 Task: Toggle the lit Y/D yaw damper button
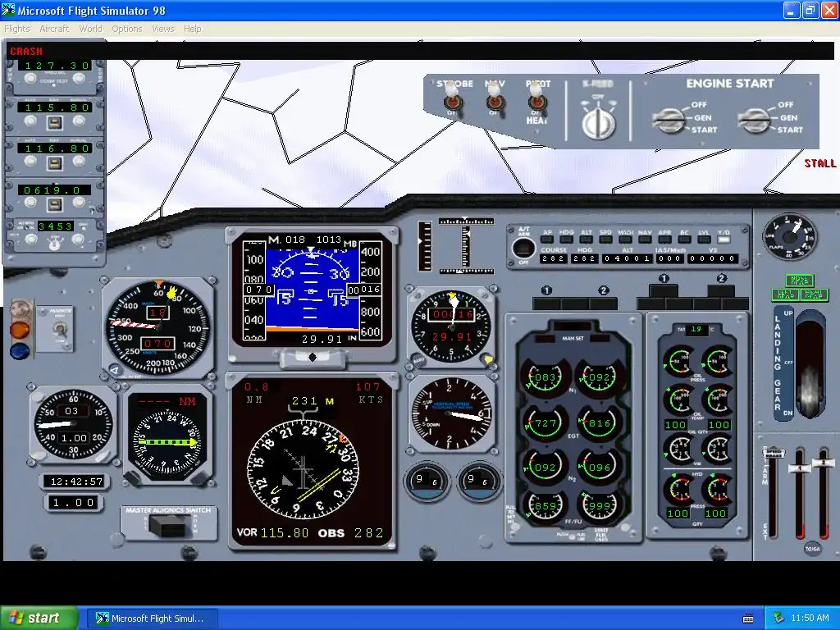click(724, 240)
